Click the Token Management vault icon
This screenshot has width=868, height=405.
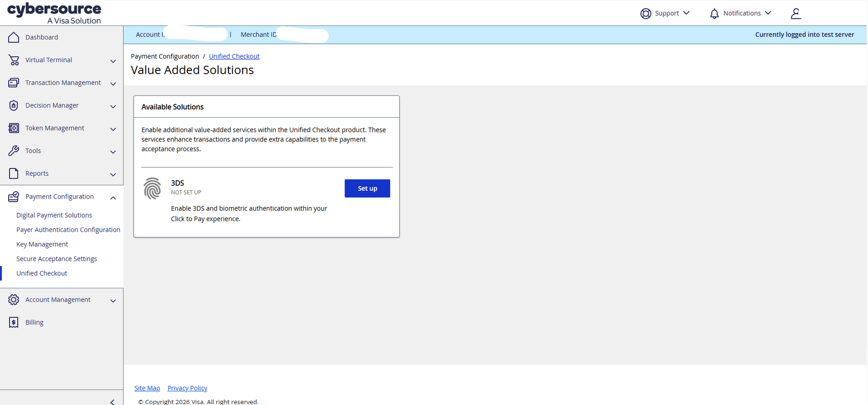[14, 128]
